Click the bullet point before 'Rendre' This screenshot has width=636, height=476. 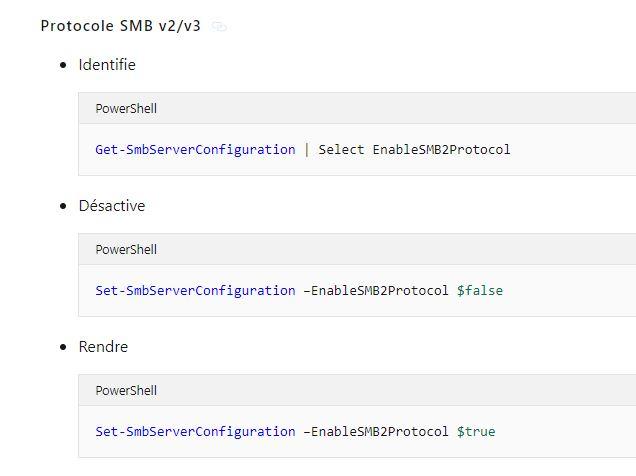63,348
